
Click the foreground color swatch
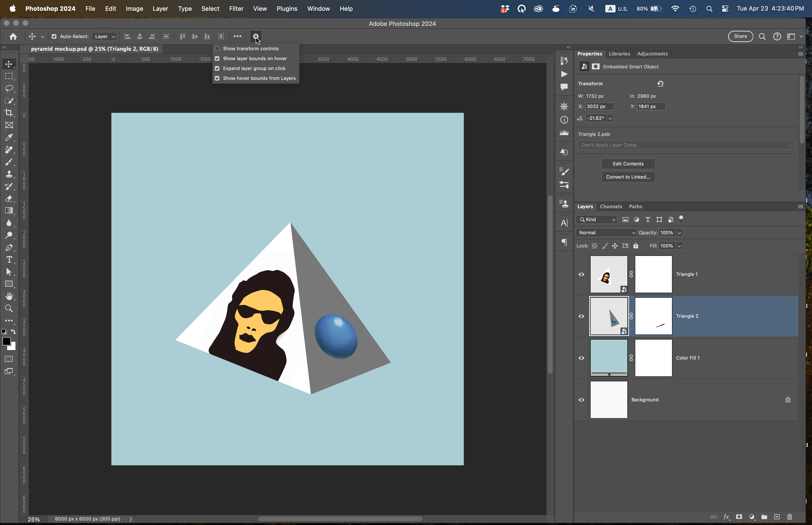(6, 341)
